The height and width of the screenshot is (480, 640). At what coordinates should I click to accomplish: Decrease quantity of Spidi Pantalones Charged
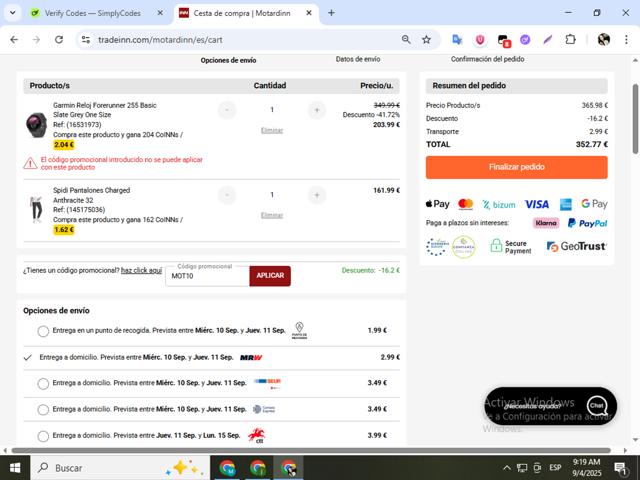pyautogui.click(x=227, y=195)
